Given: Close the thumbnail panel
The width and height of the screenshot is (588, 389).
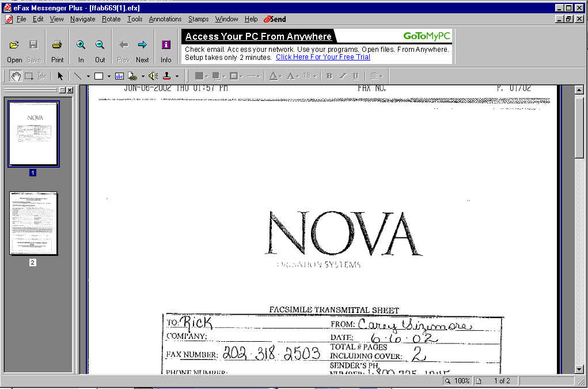Looking at the screenshot, I should click(x=70, y=90).
